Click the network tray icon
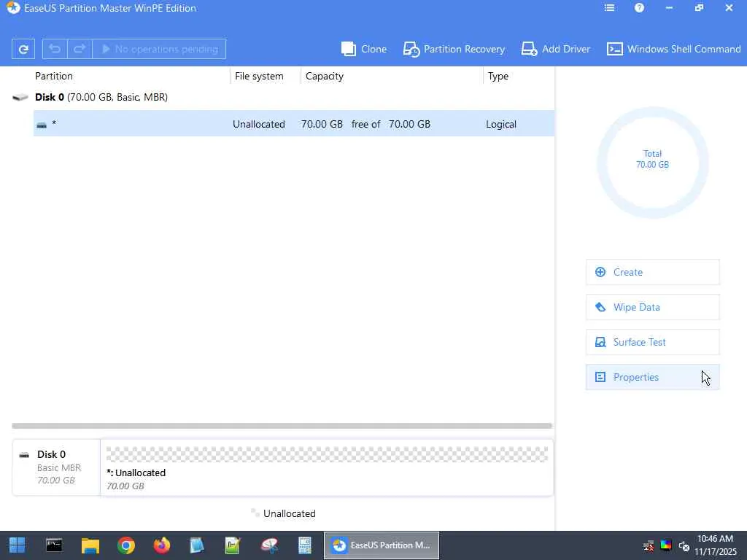 [649, 545]
